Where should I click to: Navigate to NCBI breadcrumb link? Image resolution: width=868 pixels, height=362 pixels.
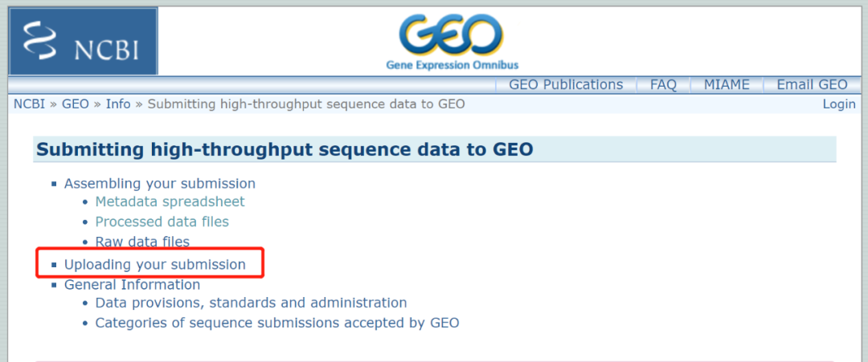coord(30,104)
